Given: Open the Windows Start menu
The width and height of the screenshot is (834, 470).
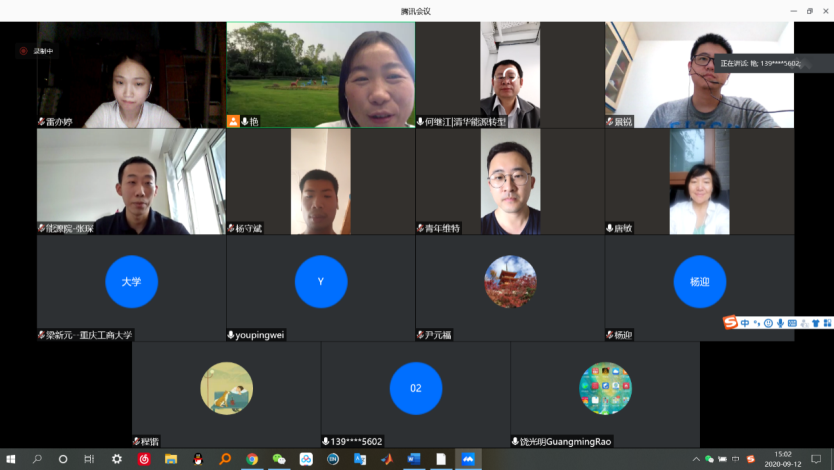Looking at the screenshot, I should click(x=11, y=459).
